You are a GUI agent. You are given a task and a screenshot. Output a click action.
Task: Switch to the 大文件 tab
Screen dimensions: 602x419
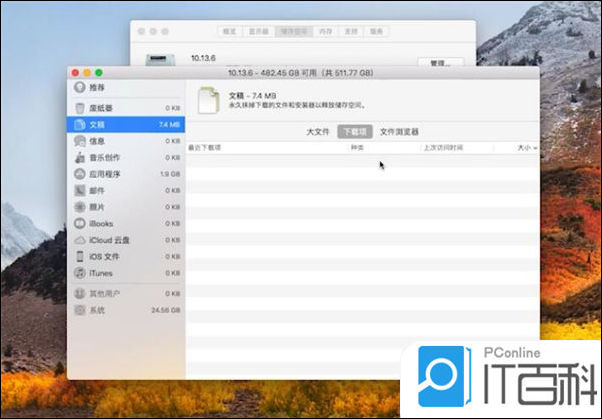coord(318,132)
